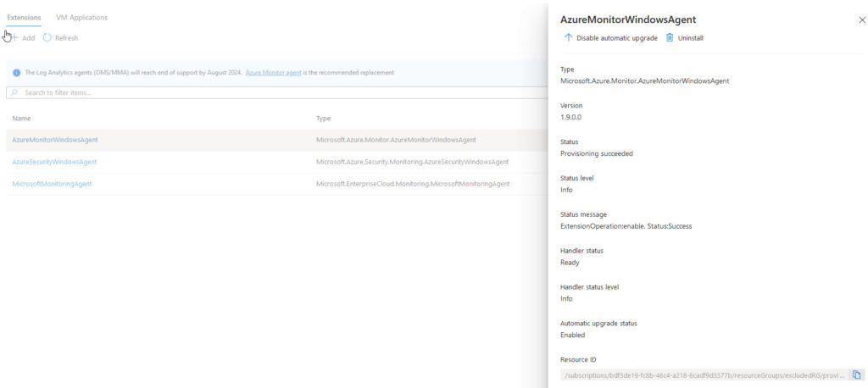Click the version value 1.9.0.0
This screenshot has width=868, height=388.
pyautogui.click(x=570, y=118)
